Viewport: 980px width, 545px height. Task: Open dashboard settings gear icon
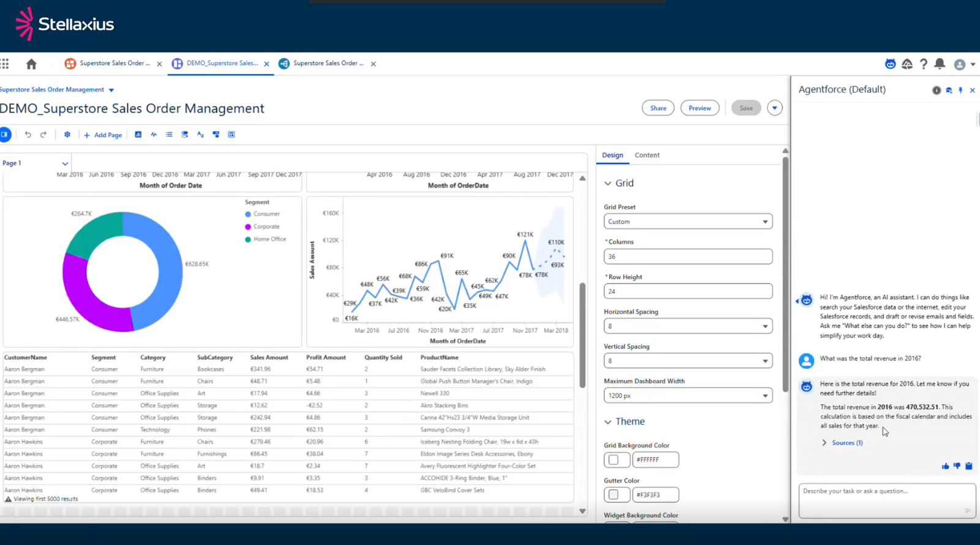[67, 135]
